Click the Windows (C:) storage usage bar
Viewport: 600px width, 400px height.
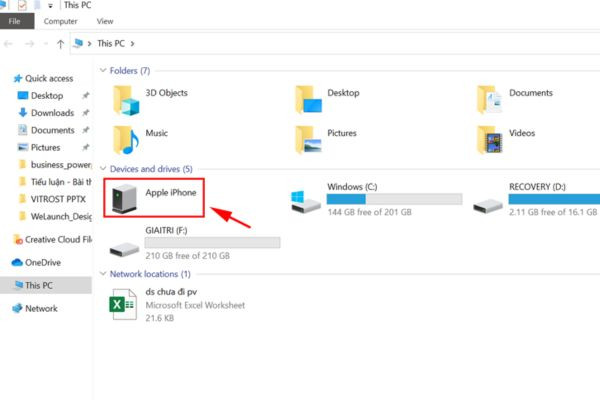395,199
